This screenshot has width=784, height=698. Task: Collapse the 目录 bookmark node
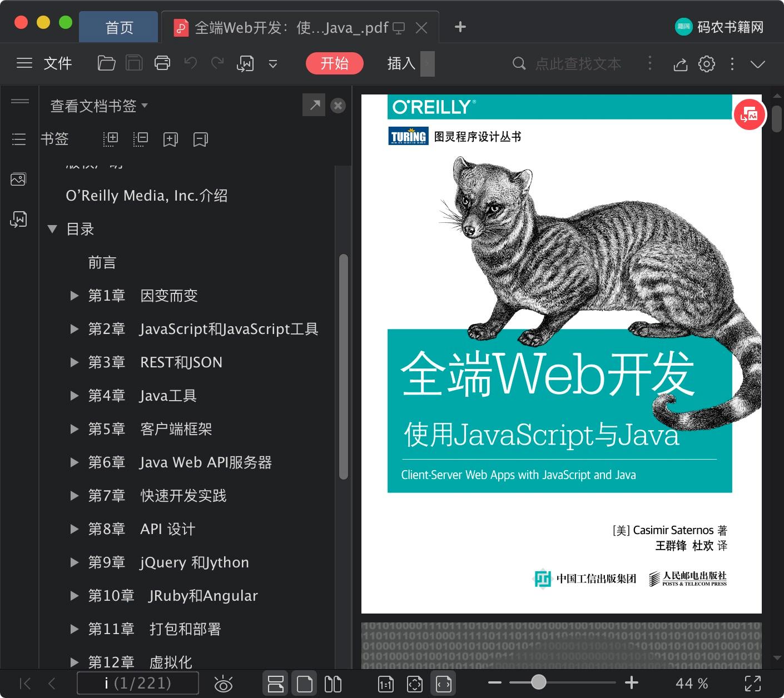53,229
